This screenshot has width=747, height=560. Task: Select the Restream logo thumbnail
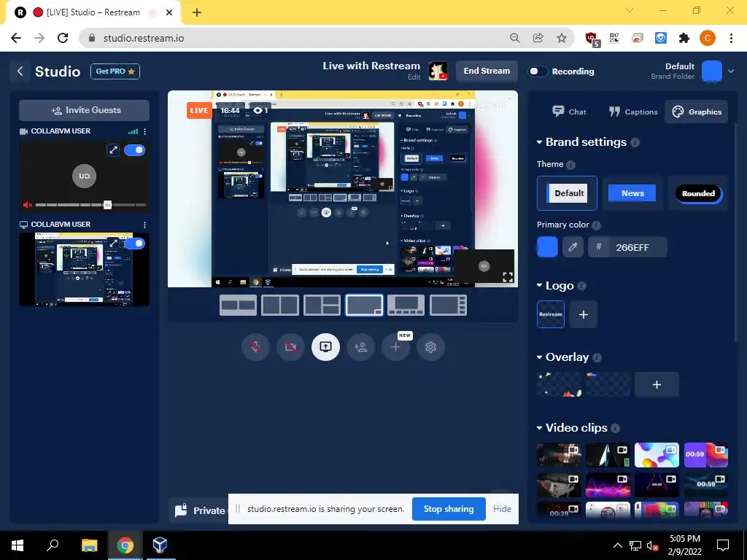click(x=551, y=314)
